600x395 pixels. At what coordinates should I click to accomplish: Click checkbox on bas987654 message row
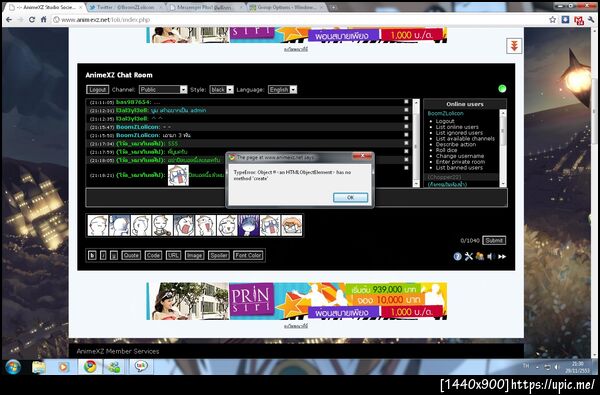click(x=406, y=102)
